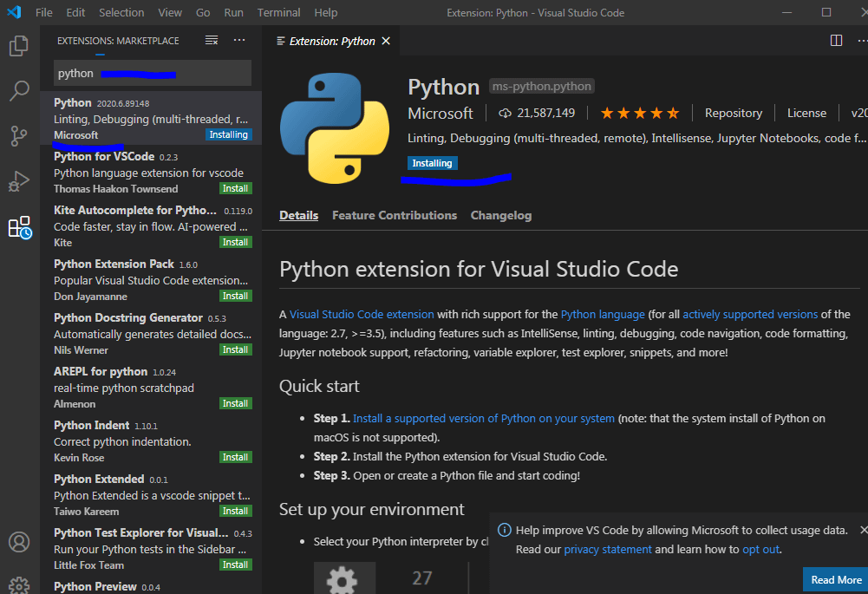Click the ms-python.python identifier badge
The width and height of the screenshot is (868, 594).
click(x=541, y=87)
